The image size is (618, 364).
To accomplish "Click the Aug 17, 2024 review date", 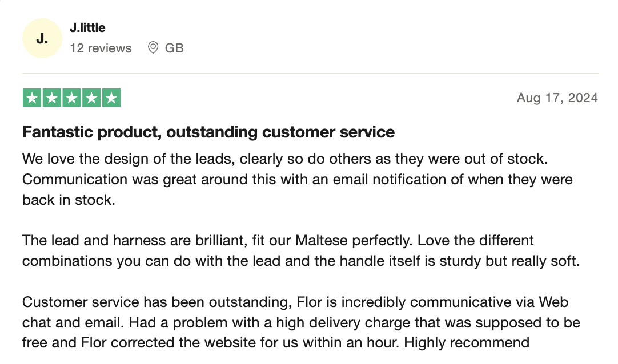I will (557, 98).
